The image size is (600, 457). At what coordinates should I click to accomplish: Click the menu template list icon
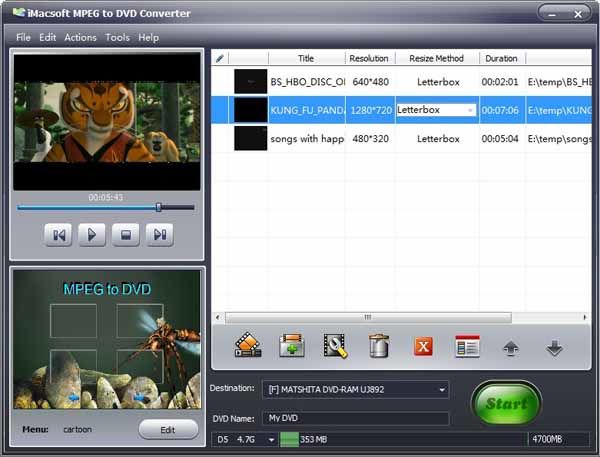click(x=467, y=346)
